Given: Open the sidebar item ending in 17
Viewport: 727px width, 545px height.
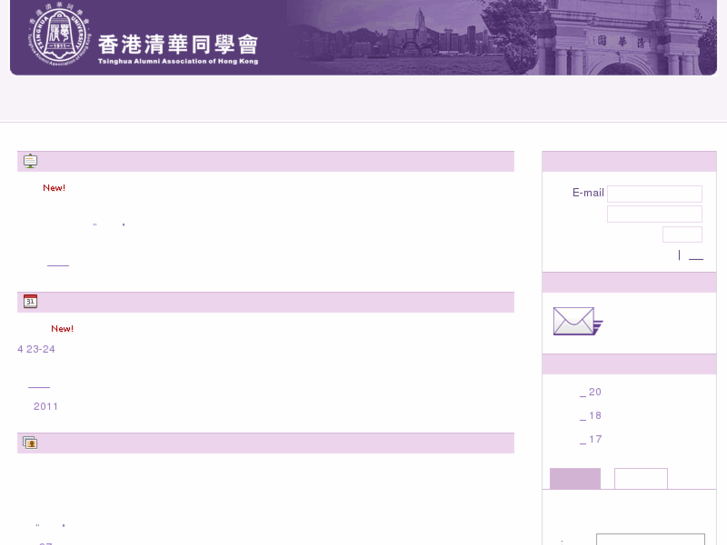Looking at the screenshot, I should pyautogui.click(x=590, y=439).
